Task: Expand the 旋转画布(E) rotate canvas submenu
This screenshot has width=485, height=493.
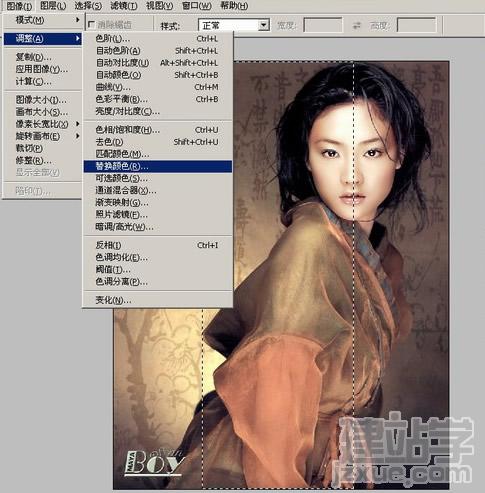Action: pos(42,136)
